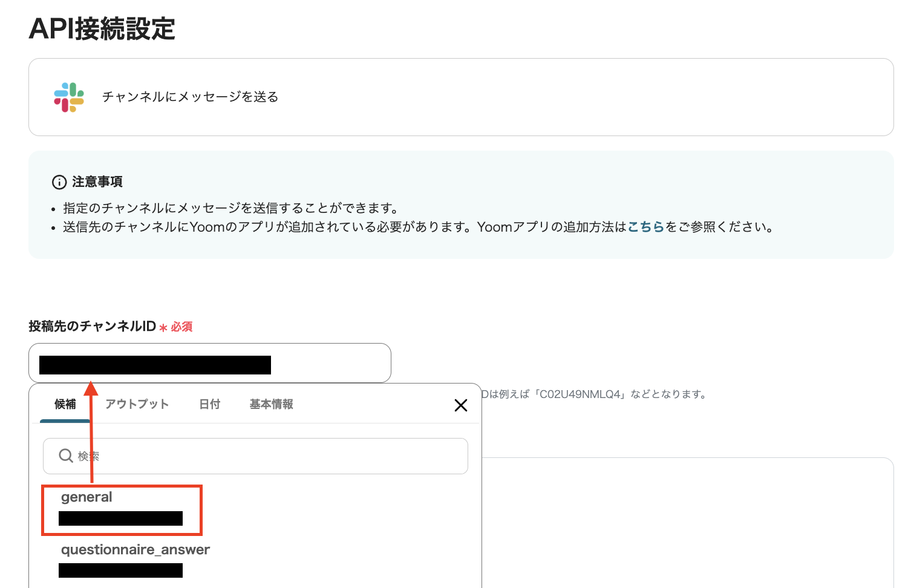Image resolution: width=911 pixels, height=588 pixels.
Task: Select the 候補 tab
Action: [x=65, y=404]
